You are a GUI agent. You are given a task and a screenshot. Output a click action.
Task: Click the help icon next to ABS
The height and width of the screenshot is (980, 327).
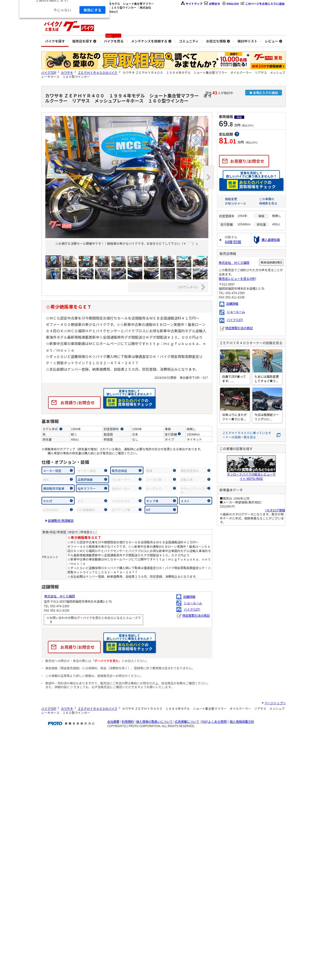pos(71,479)
